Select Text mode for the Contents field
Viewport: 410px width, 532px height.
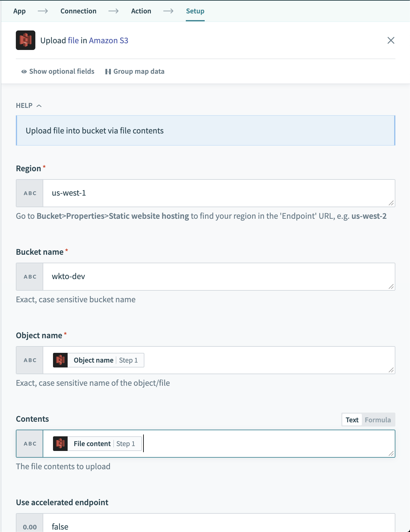tap(352, 420)
